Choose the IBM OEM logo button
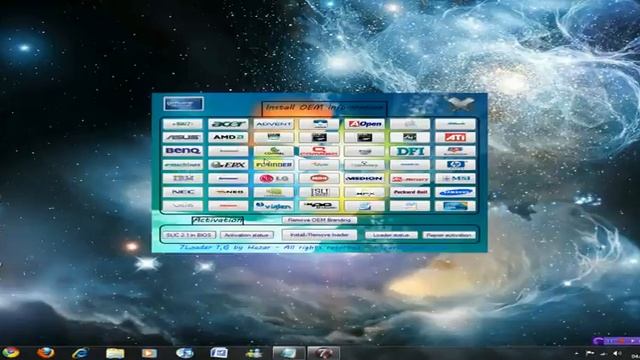 182,178
